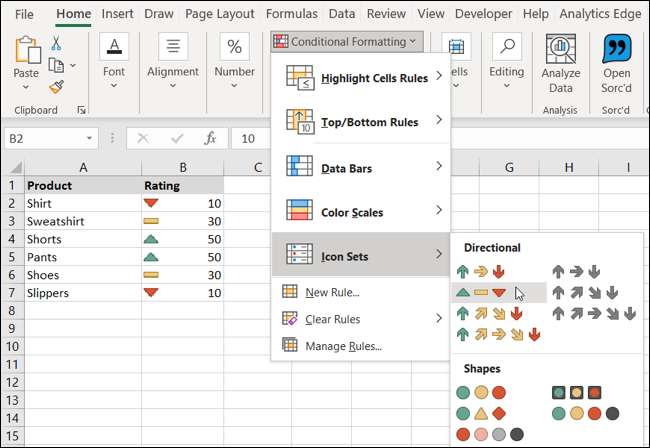650x448 pixels.
Task: Click the Insert Function fx button
Action: click(210, 139)
